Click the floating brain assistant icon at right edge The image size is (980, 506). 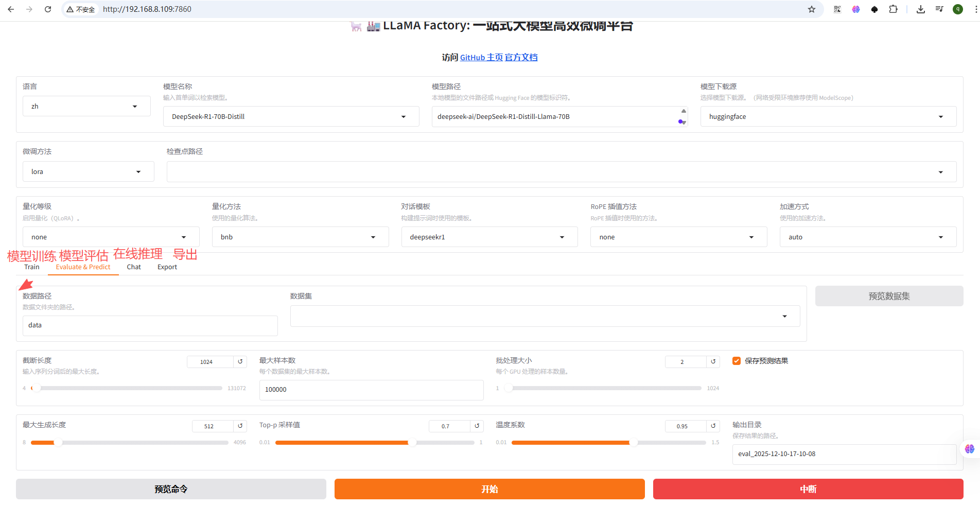click(970, 449)
